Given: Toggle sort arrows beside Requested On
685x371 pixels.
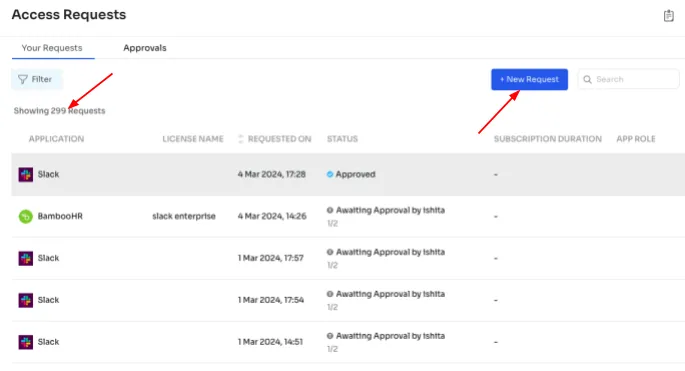Looking at the screenshot, I should point(241,139).
